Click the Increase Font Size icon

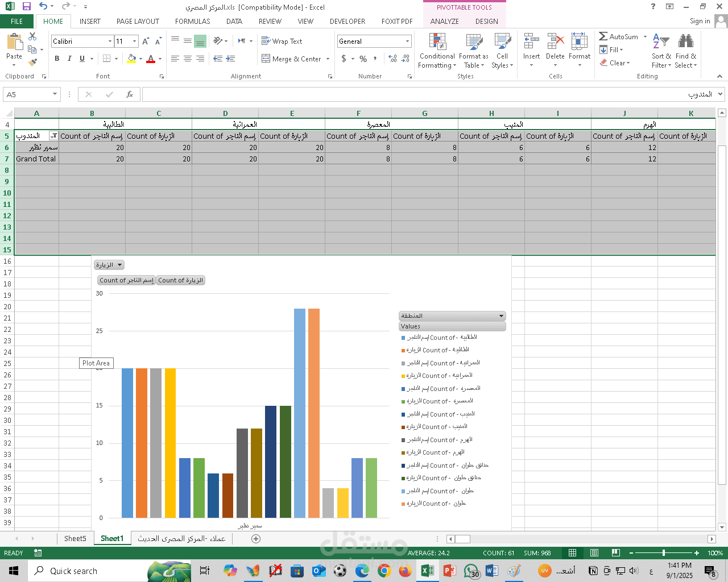tap(146, 41)
